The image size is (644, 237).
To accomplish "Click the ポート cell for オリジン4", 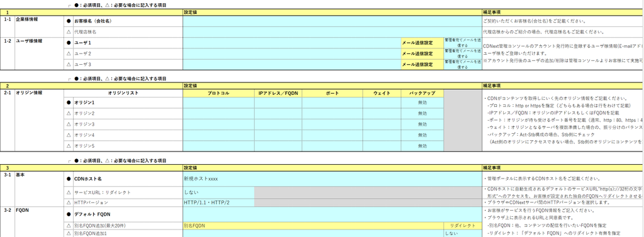I will pyautogui.click(x=332, y=135).
